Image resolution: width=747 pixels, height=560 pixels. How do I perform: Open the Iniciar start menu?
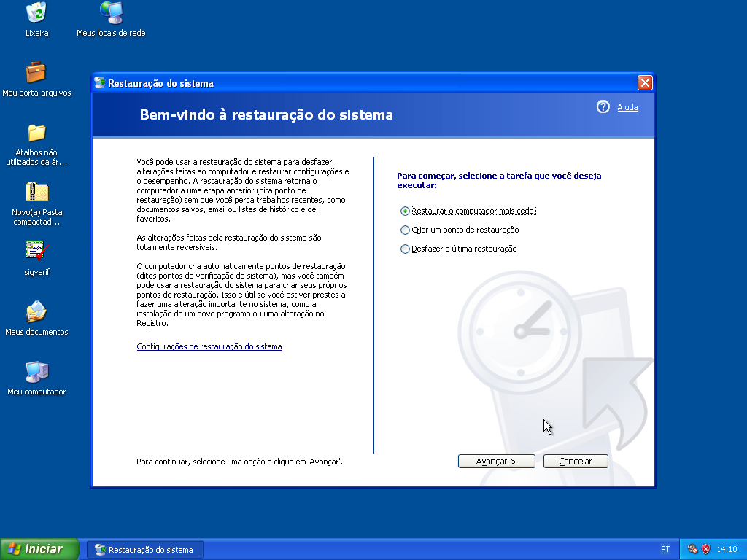click(39, 549)
